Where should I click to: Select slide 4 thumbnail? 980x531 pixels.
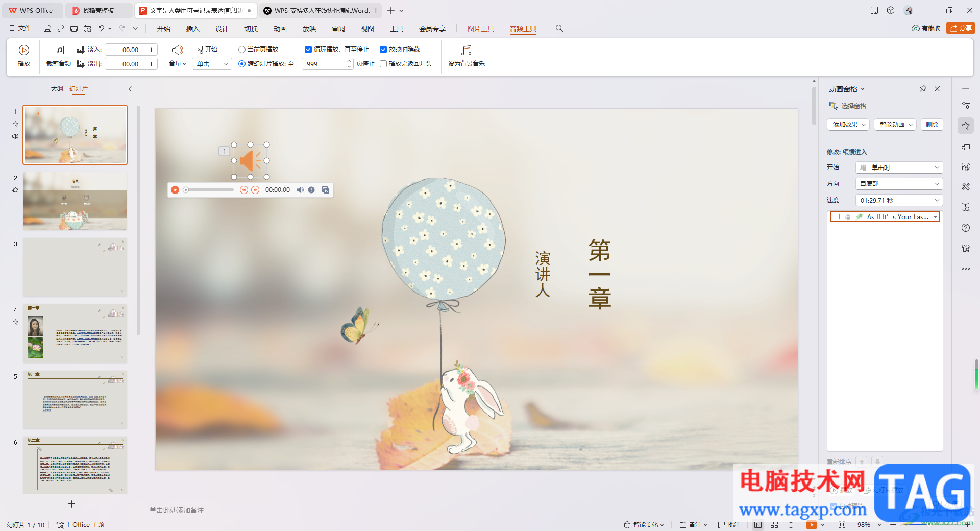[75, 333]
